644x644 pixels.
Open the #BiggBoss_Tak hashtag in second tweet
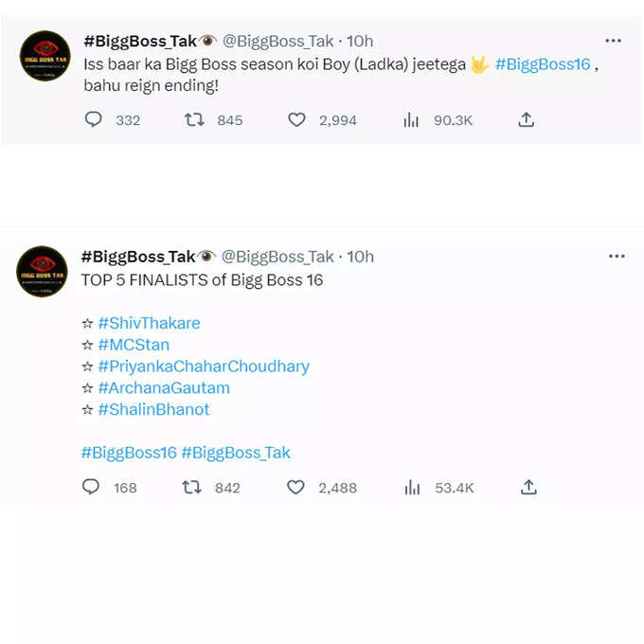pyautogui.click(x=236, y=453)
